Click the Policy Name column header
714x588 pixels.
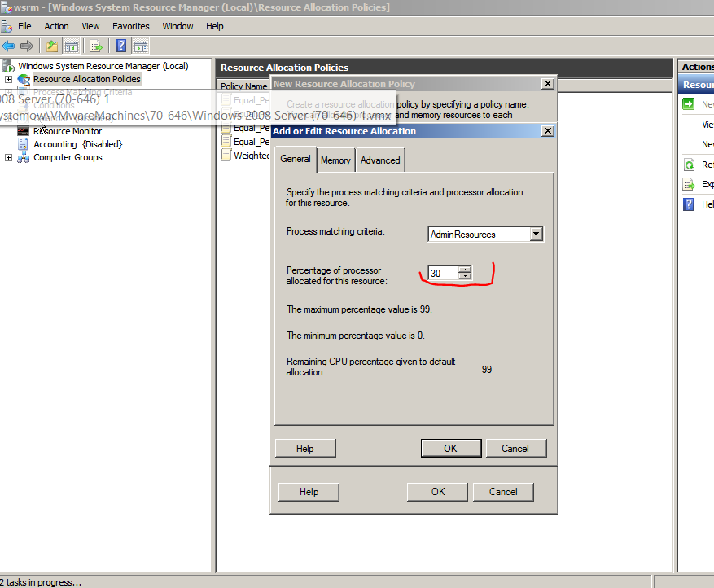244,86
